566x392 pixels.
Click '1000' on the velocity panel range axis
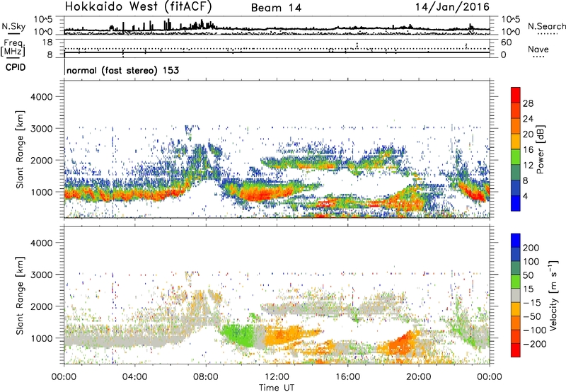(42, 338)
